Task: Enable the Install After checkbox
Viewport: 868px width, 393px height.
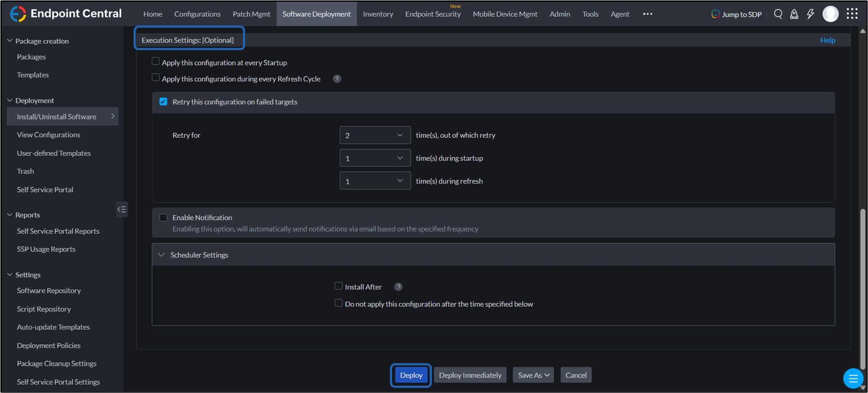Action: coord(338,286)
